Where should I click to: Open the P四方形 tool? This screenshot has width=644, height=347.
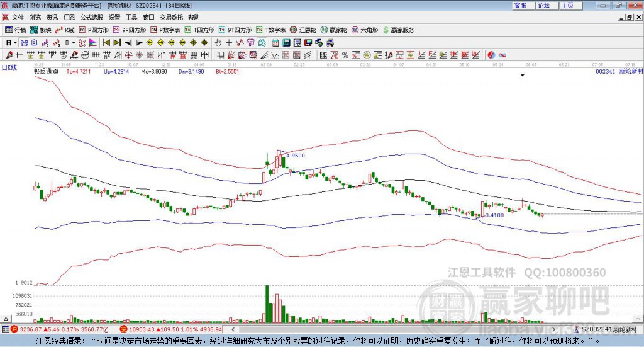pyautogui.click(x=94, y=30)
